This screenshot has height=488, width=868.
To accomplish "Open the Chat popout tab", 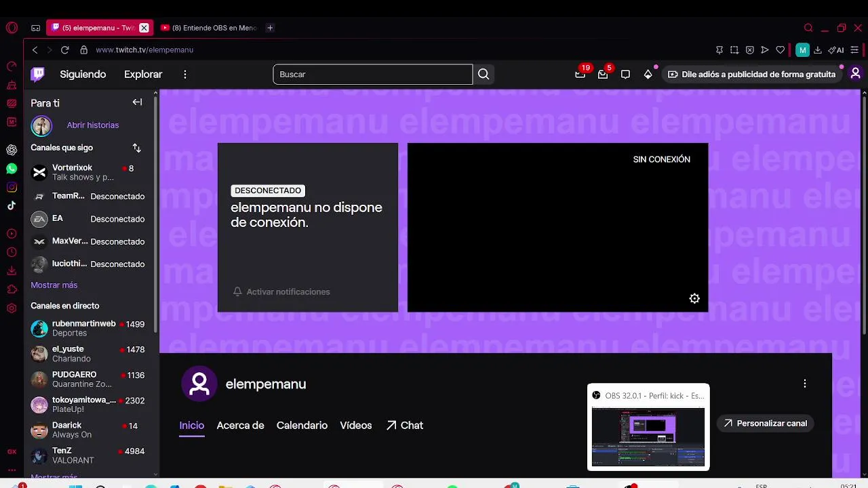I will tap(405, 426).
